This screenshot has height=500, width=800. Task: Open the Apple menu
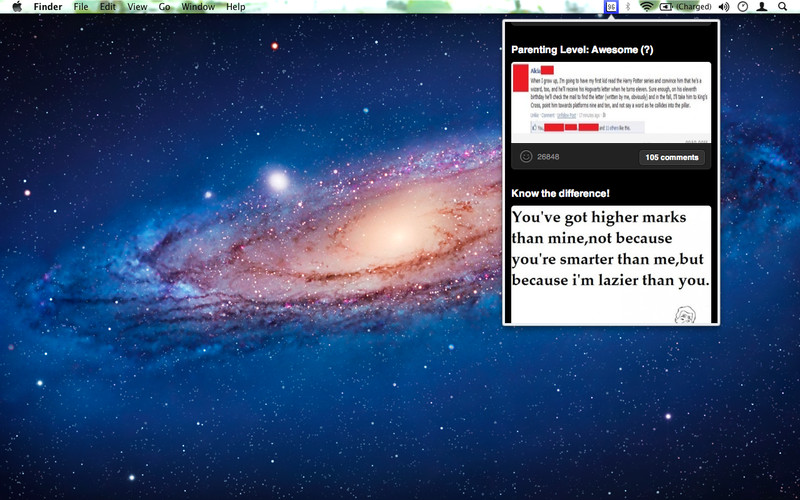(x=17, y=7)
